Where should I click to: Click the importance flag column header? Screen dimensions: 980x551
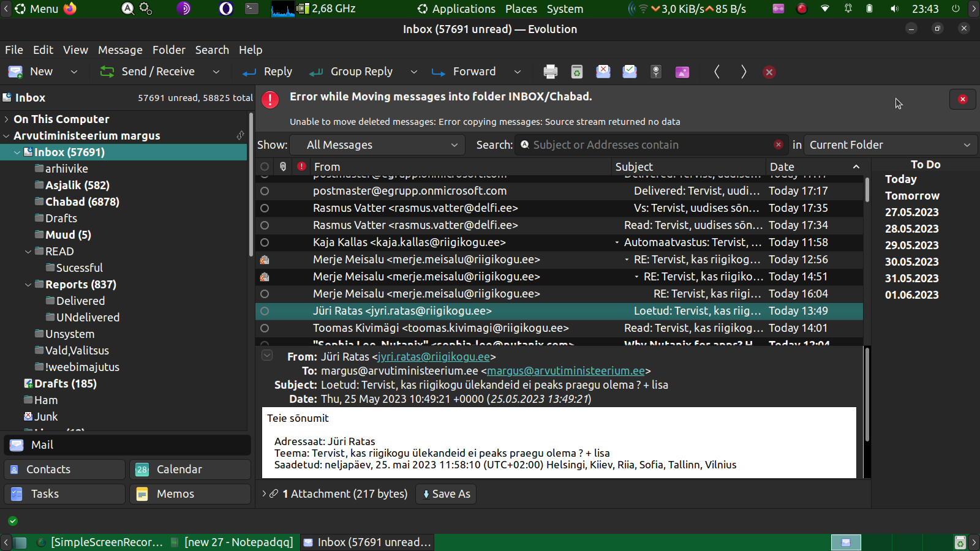[301, 167]
